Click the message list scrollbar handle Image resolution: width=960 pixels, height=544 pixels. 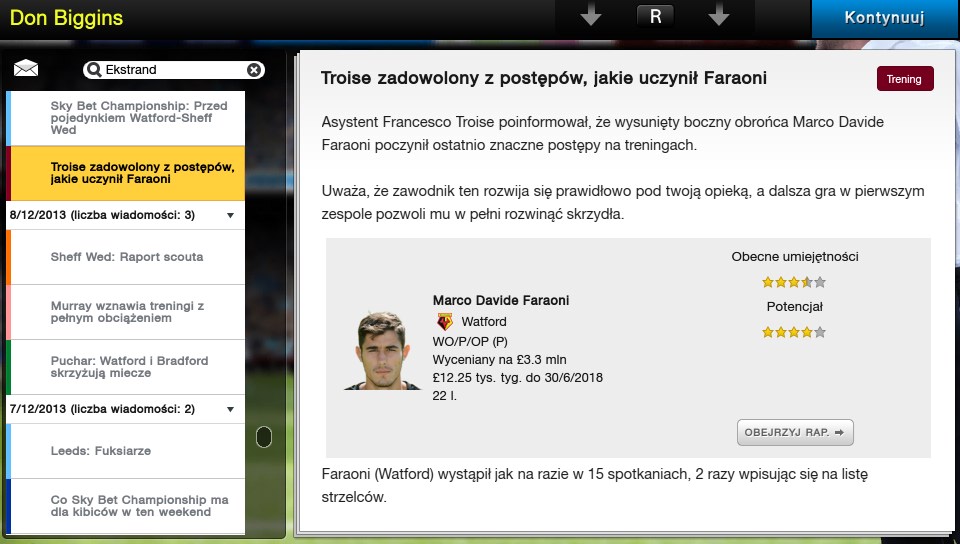[264, 437]
